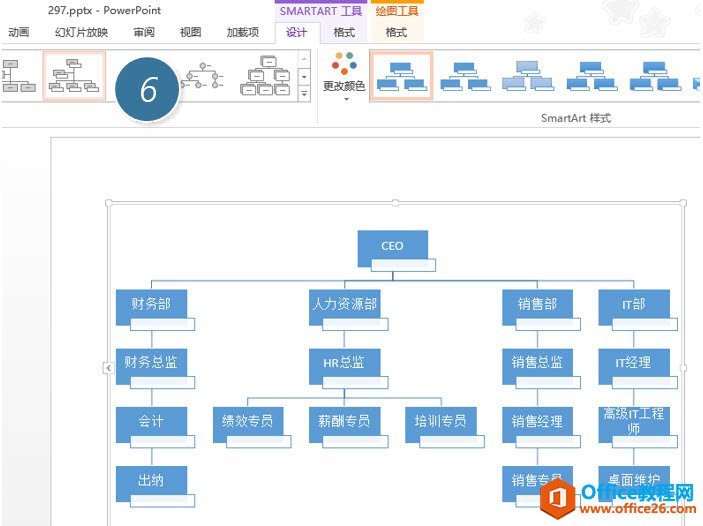The height and width of the screenshot is (526, 703).
Task: Open the 审阅 ribbon tab
Action: coord(144,32)
